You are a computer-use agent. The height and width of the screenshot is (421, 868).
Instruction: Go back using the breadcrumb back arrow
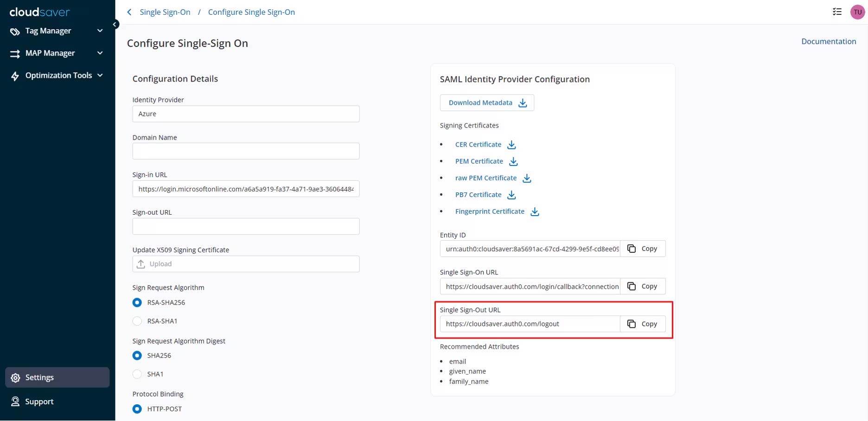129,12
